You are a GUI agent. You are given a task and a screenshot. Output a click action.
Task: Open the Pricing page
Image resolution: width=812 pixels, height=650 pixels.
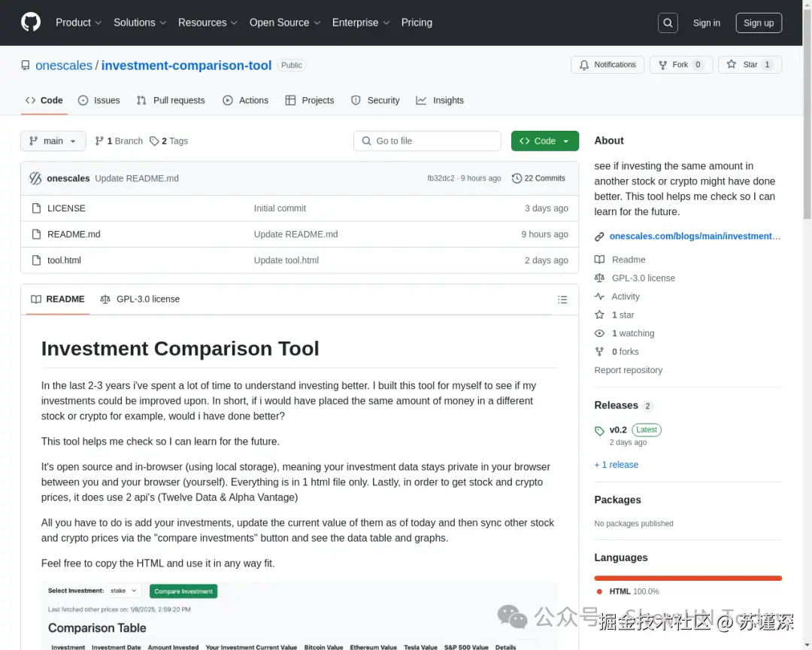coord(417,23)
